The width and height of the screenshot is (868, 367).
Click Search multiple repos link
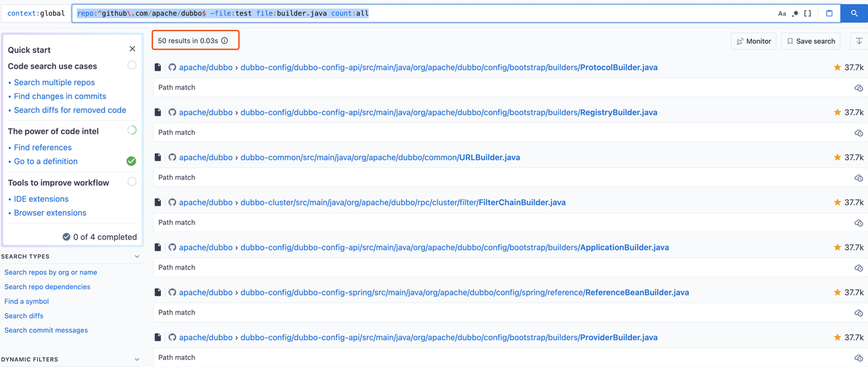point(54,82)
